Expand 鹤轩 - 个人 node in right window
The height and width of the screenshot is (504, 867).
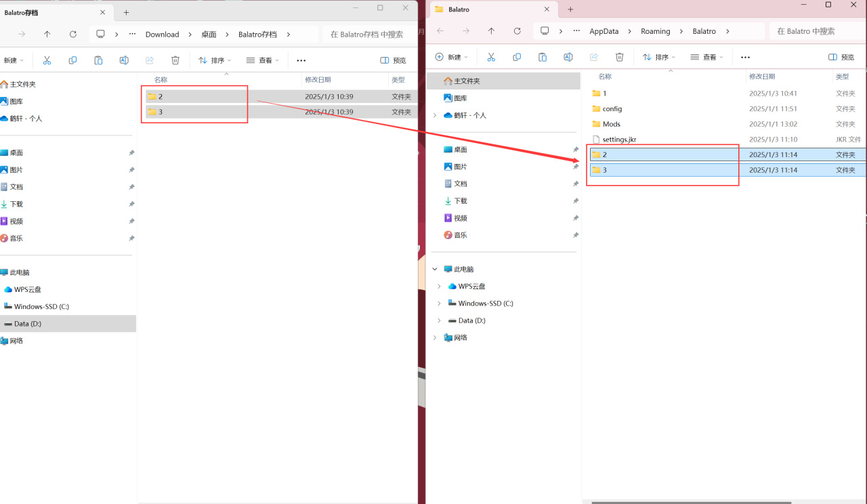[435, 115]
